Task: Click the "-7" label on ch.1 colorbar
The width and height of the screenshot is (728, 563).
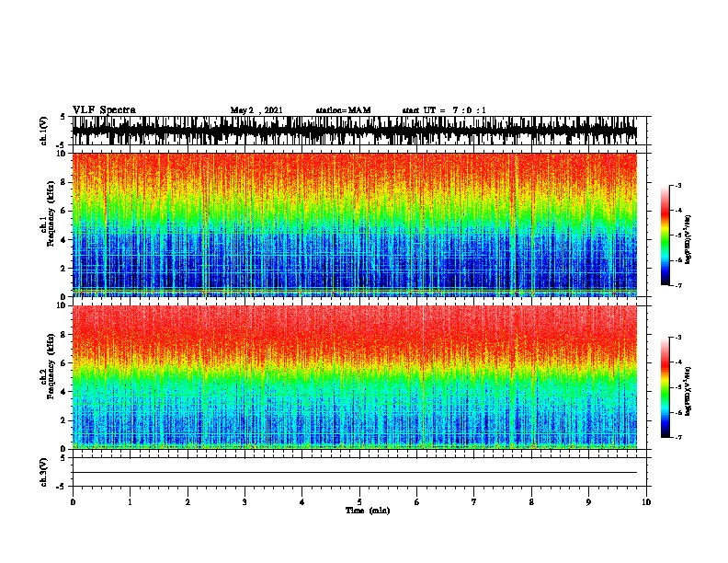Action: pos(678,285)
